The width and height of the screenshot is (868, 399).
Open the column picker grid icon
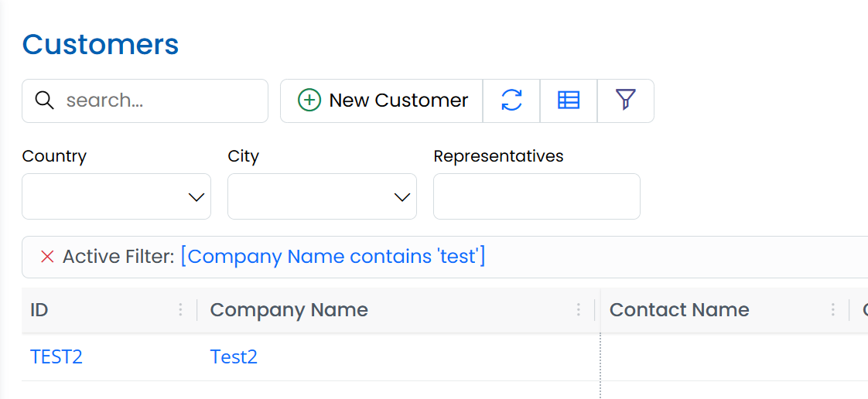569,101
